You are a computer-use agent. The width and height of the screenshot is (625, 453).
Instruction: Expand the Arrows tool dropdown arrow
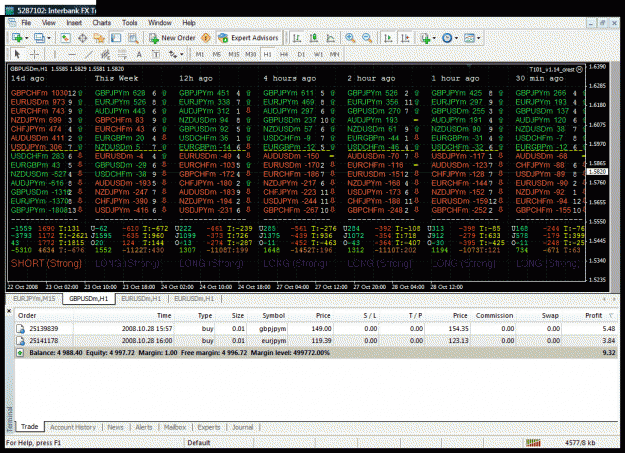coord(181,54)
